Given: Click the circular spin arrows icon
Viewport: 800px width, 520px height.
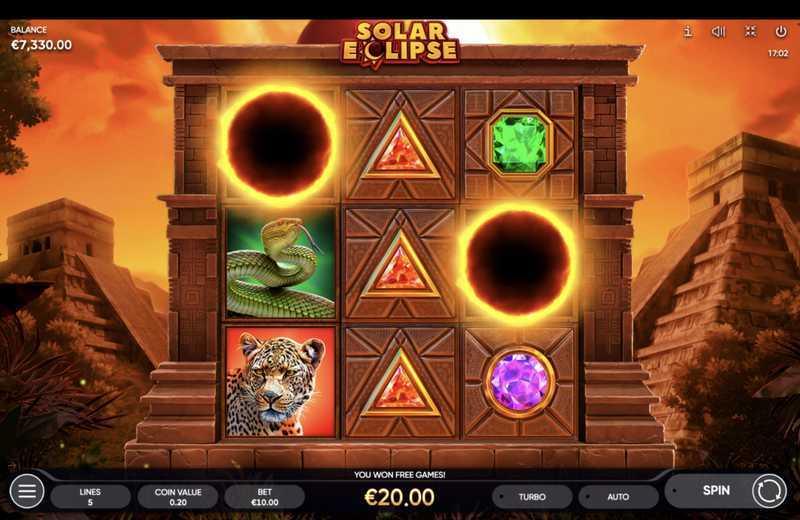Looking at the screenshot, I should [x=769, y=491].
